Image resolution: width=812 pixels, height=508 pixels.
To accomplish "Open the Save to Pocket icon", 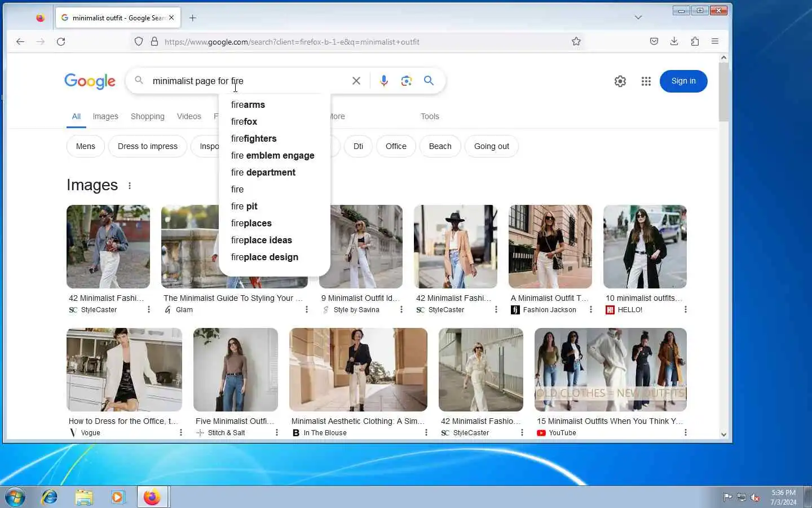I will (x=654, y=41).
